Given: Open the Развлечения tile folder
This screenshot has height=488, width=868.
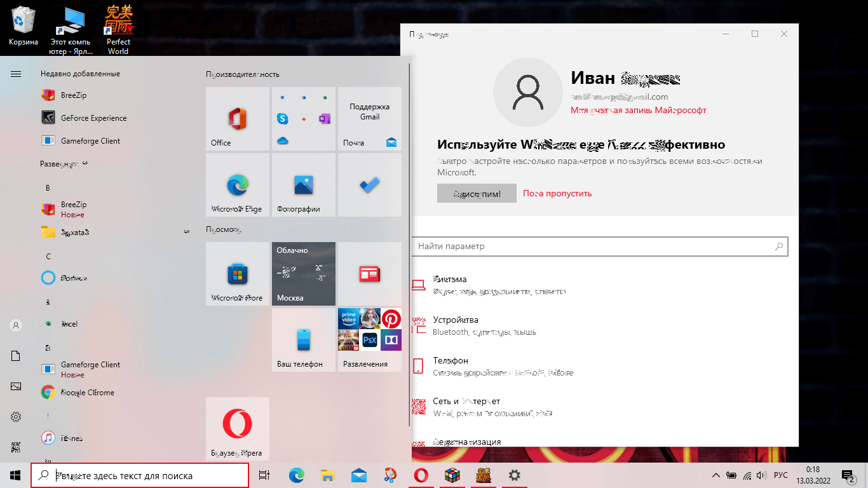Looking at the screenshot, I should pos(370,340).
